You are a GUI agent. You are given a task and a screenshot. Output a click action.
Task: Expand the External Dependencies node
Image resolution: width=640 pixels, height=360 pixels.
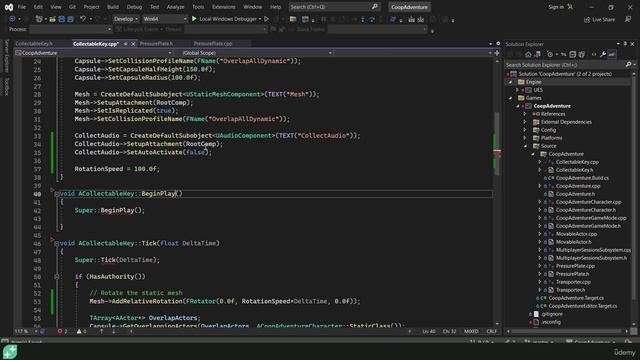[525, 122]
